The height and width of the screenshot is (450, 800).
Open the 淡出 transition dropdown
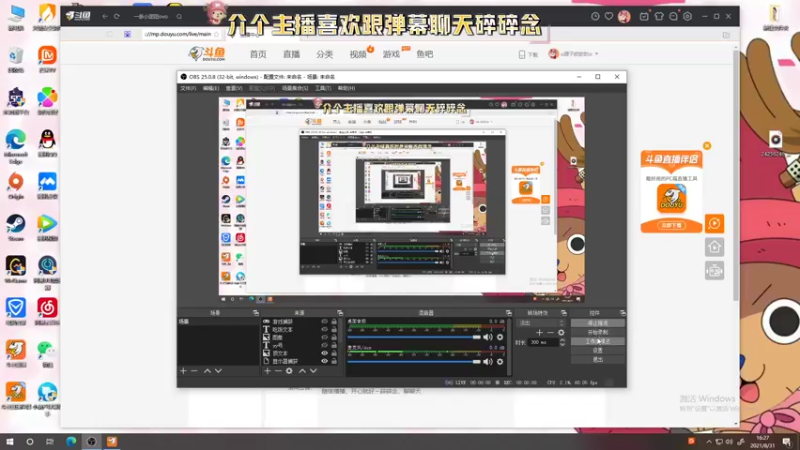pyautogui.click(x=541, y=323)
